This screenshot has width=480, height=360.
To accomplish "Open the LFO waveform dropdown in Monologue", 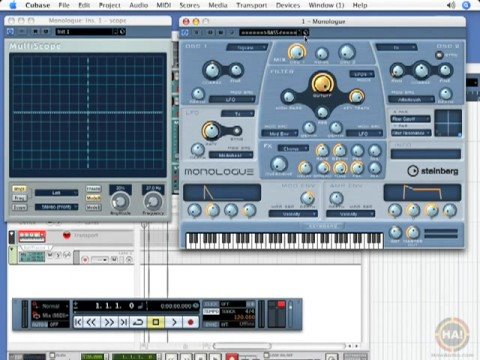I will tap(238, 114).
